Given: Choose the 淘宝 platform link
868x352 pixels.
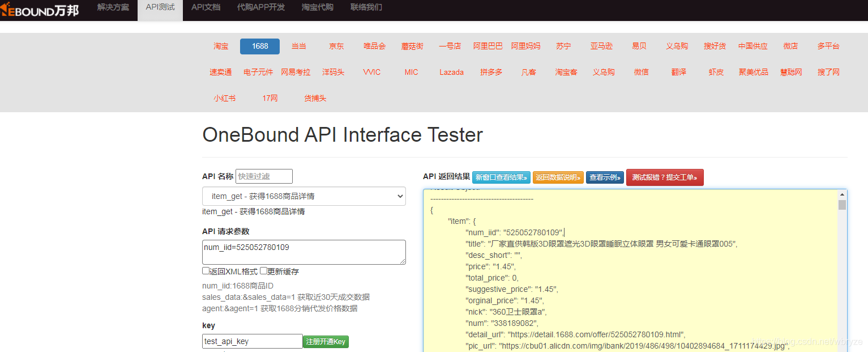Looking at the screenshot, I should 221,46.
